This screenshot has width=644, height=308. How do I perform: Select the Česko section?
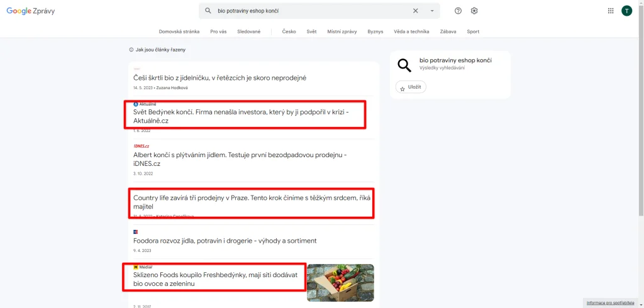(289, 31)
